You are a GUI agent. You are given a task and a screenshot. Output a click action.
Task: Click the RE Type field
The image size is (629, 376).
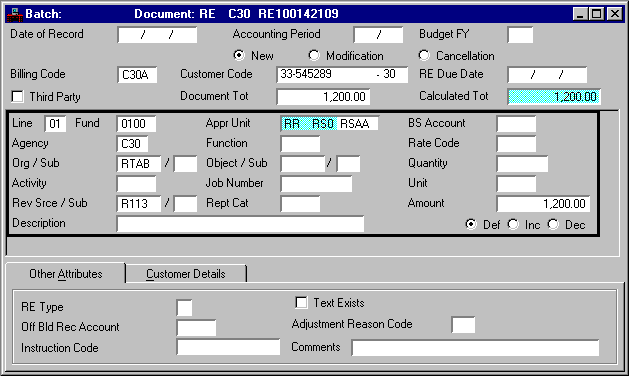(184, 307)
